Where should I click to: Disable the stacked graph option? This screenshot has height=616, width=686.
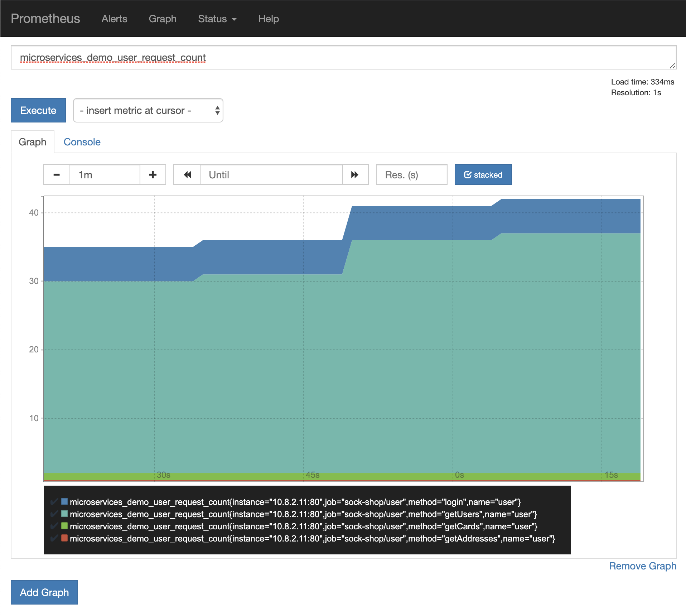[483, 175]
